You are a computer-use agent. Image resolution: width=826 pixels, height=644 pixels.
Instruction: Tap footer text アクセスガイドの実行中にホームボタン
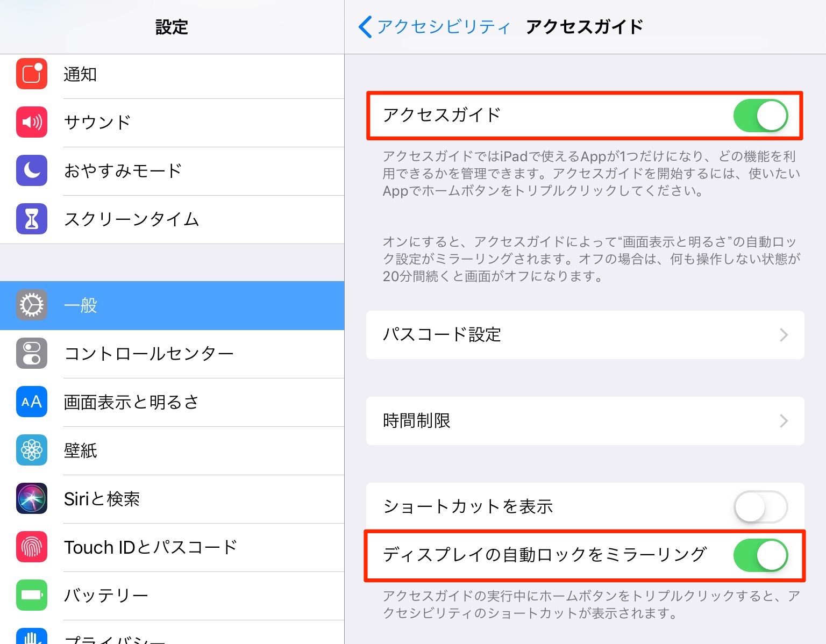click(x=591, y=604)
